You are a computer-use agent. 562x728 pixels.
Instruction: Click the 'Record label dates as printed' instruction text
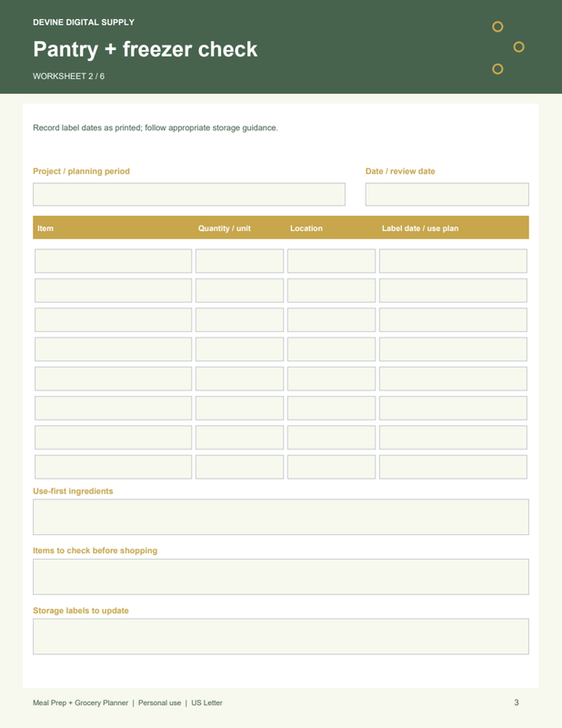point(156,127)
